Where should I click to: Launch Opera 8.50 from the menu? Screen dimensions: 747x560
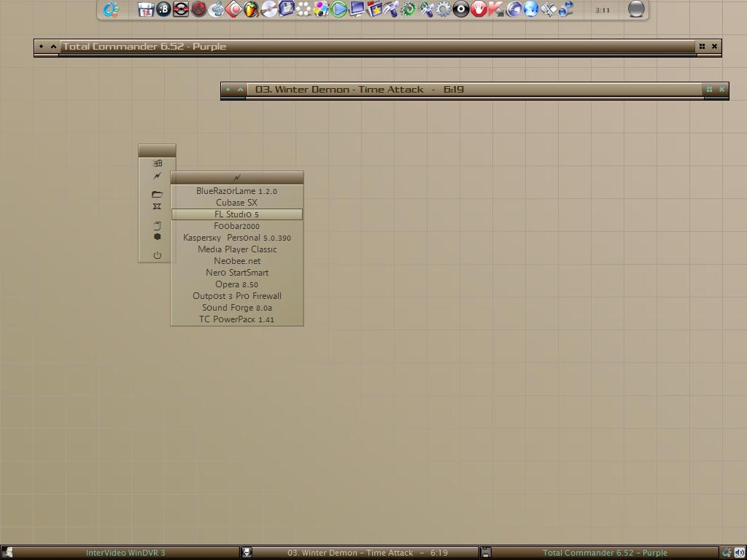(x=237, y=284)
